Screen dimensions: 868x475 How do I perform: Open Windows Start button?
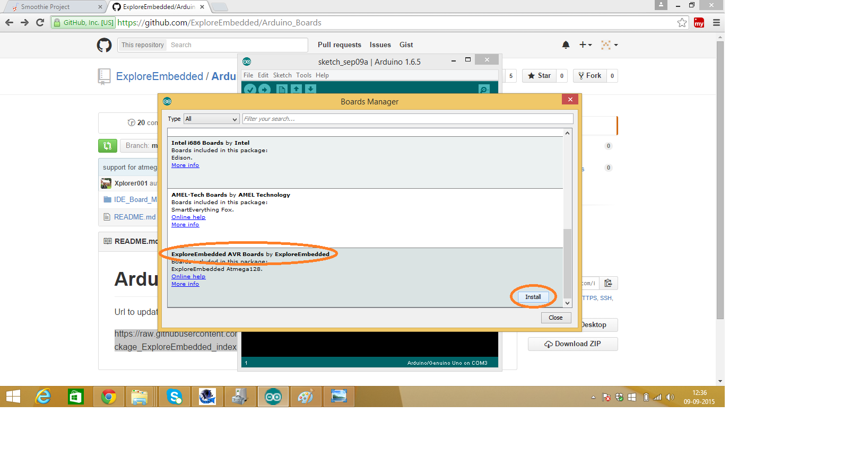(x=13, y=397)
